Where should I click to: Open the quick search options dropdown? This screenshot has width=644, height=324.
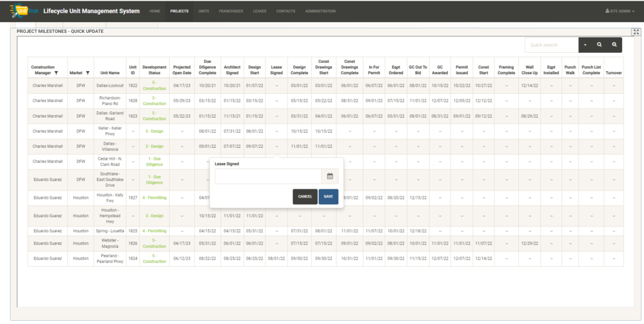[585, 45]
